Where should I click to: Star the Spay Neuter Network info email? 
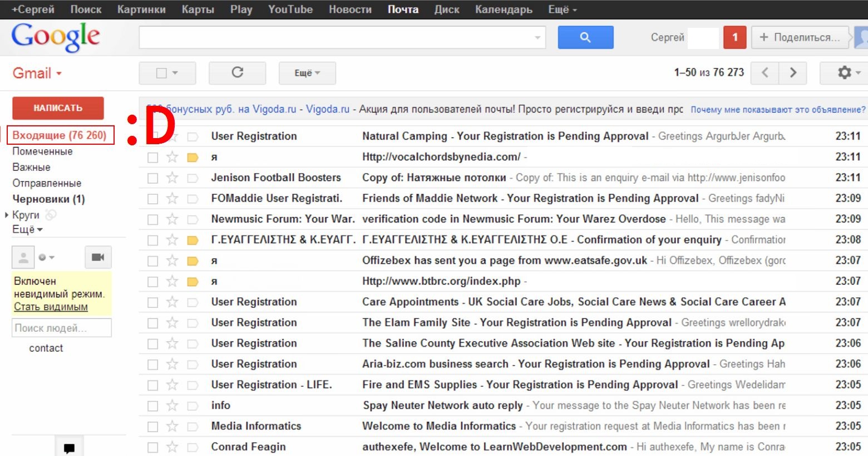172,406
